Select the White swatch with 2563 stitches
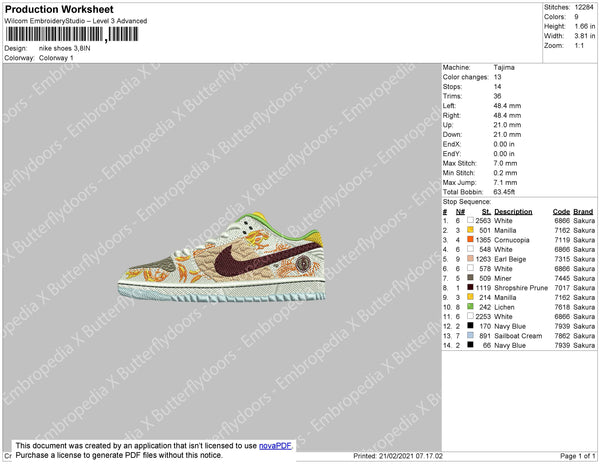Image resolution: width=600 pixels, height=464 pixels. point(470,220)
